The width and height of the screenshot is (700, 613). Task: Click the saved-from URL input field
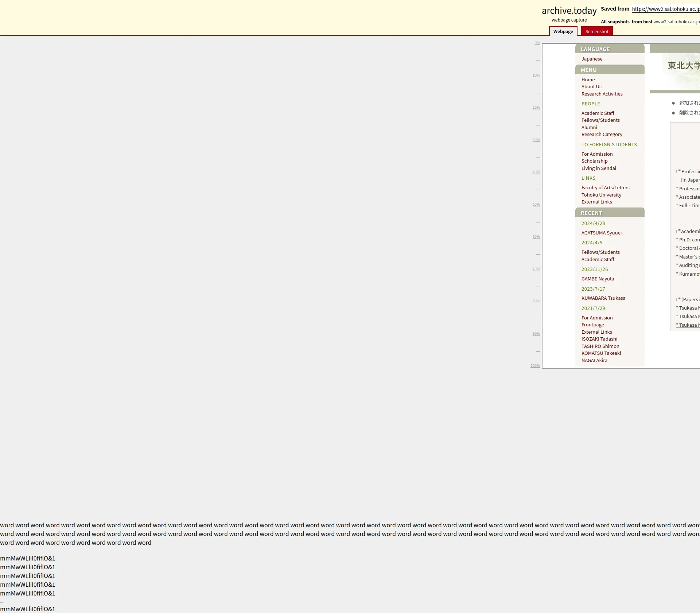(665, 9)
